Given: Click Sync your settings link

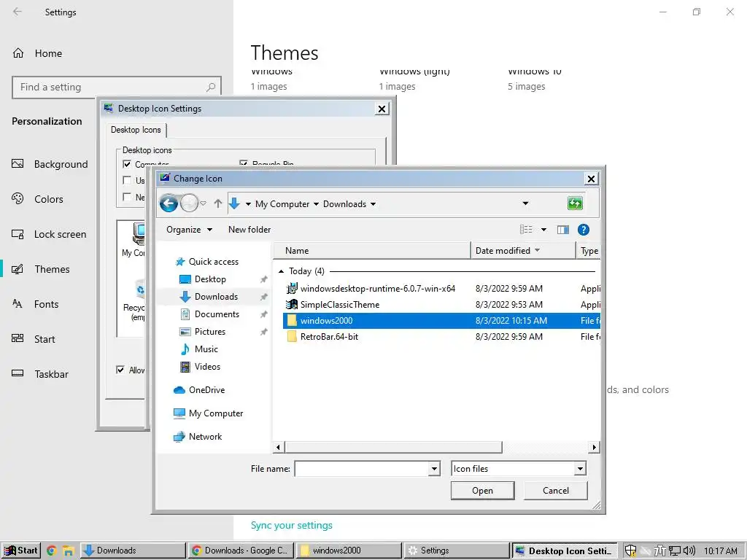Looking at the screenshot, I should point(292,525).
